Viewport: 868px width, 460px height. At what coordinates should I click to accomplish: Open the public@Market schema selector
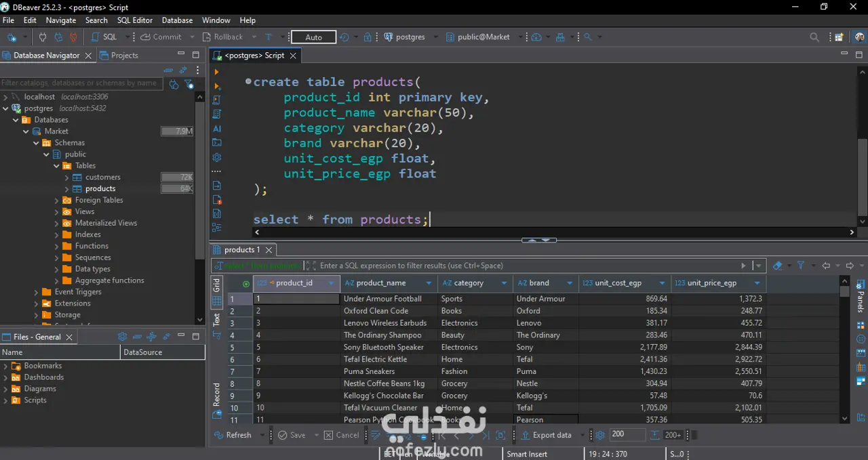[479, 37]
